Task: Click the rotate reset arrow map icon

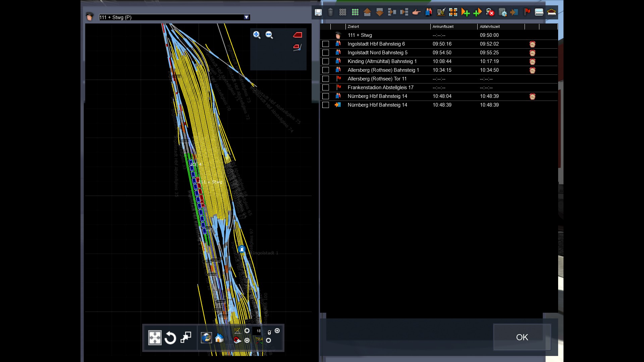Action: [x=170, y=338]
